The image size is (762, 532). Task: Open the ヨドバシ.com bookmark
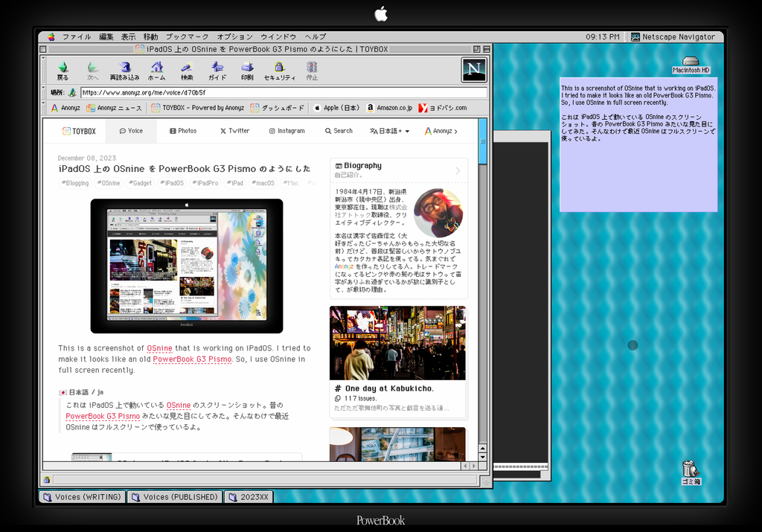point(443,108)
